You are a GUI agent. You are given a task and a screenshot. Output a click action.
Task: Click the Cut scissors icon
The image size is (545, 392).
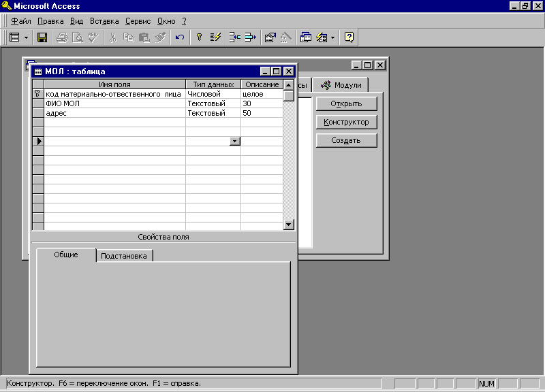click(112, 37)
